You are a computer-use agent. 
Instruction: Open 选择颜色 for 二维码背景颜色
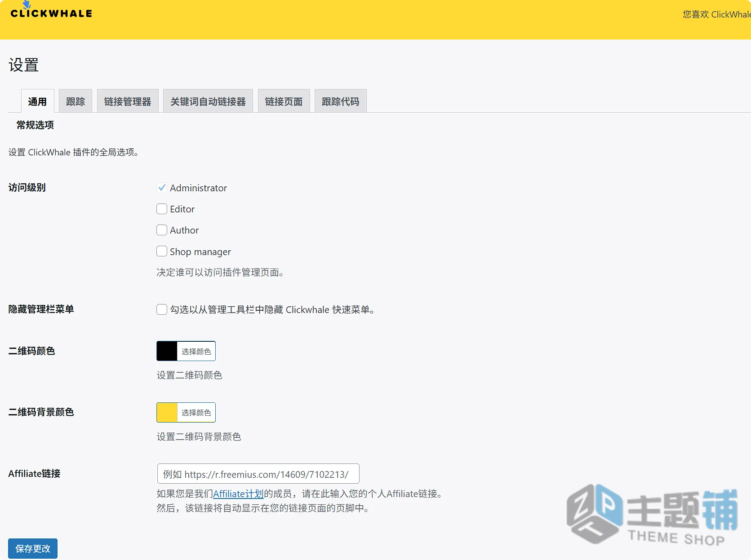coord(196,412)
